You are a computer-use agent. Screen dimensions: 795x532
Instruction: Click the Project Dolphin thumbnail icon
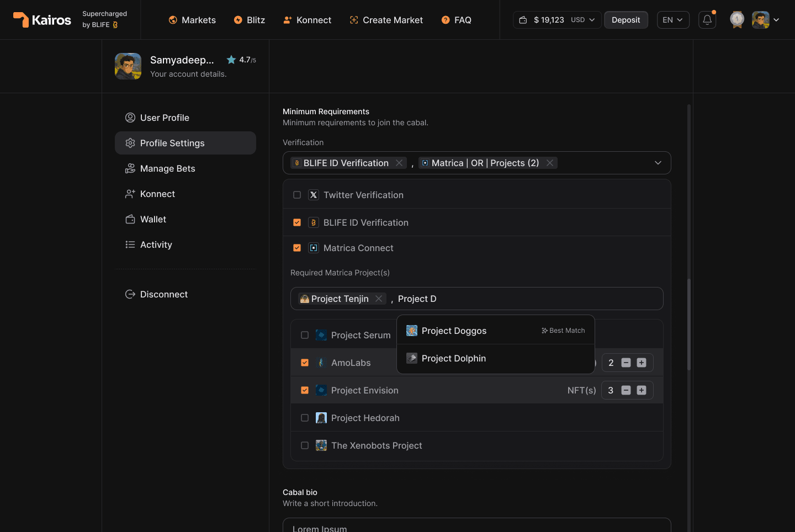pyautogui.click(x=412, y=358)
